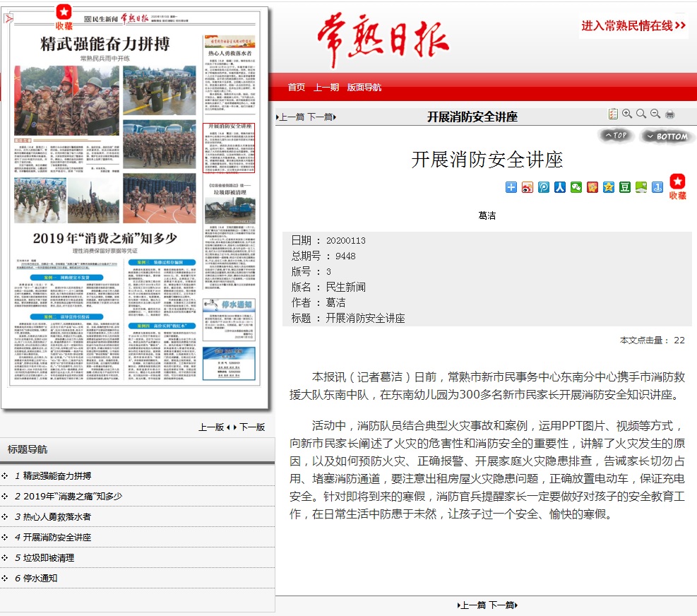Click the 标题 field value 开展消防安全讲座
697x616 pixels.
pyautogui.click(x=365, y=318)
